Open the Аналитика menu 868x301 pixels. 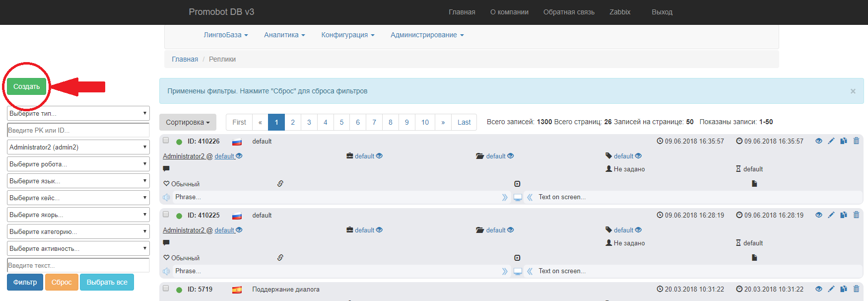coord(284,35)
